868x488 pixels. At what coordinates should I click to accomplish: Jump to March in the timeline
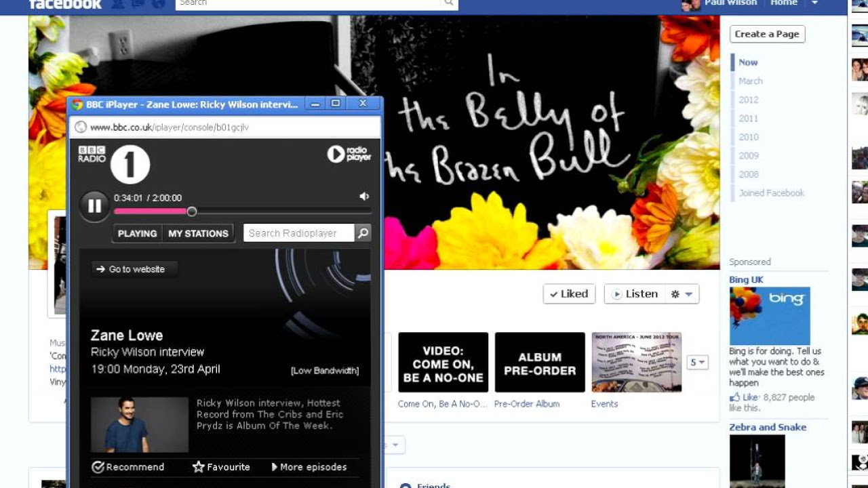coord(751,81)
